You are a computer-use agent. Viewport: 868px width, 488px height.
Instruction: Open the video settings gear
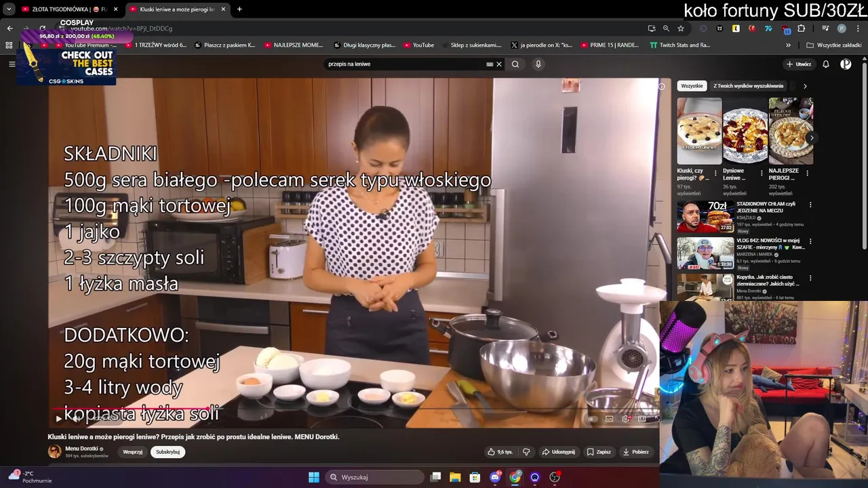tap(626, 419)
